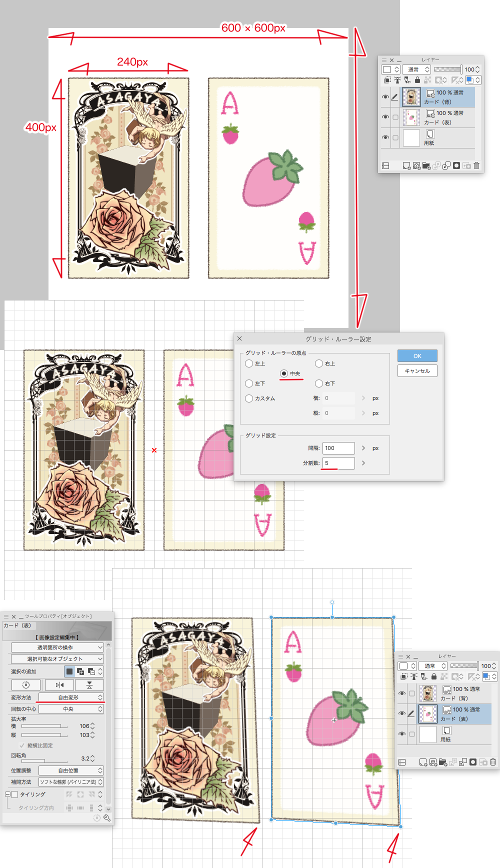Select 左下 origin radio button

point(249,383)
